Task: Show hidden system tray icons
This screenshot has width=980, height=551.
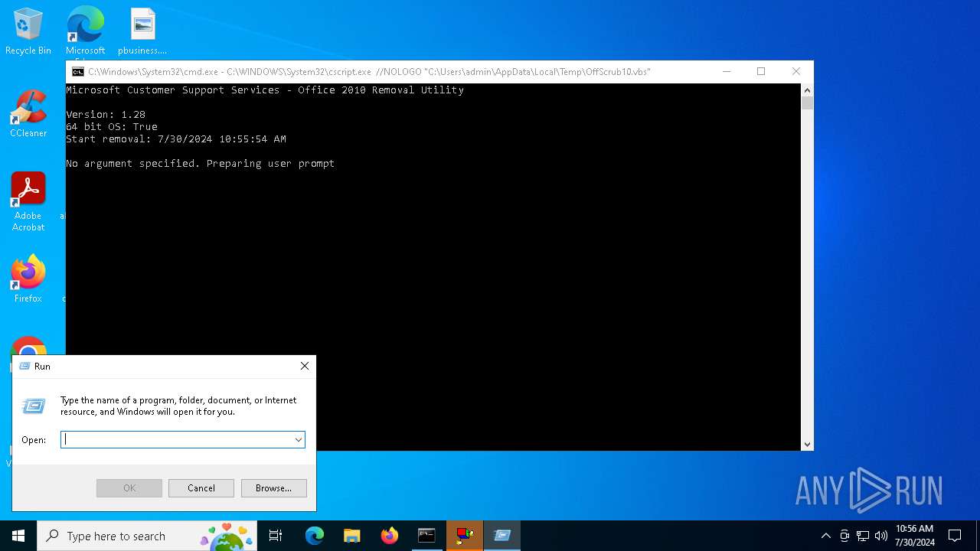Action: click(825, 536)
